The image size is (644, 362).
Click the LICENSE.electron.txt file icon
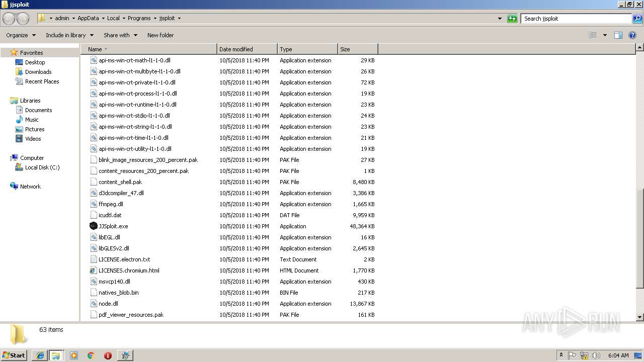tap(93, 259)
